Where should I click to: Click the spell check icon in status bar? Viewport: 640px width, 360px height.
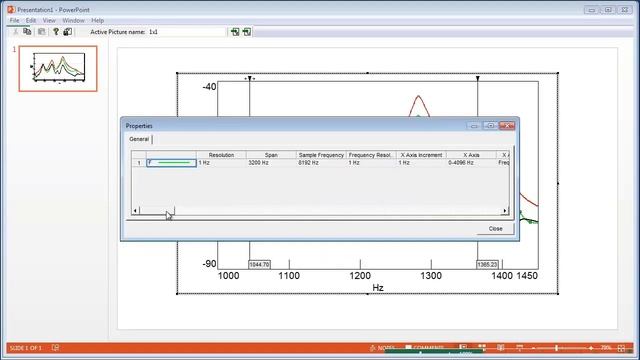pos(55,348)
